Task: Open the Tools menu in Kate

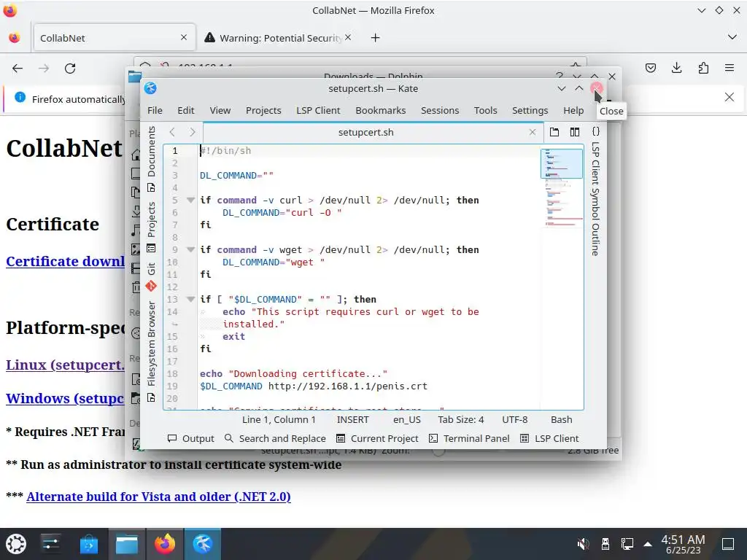Action: 485,111
